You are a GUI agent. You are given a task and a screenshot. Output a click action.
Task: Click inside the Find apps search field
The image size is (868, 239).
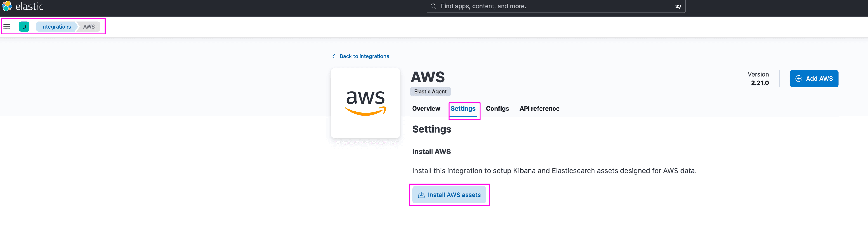click(x=539, y=6)
